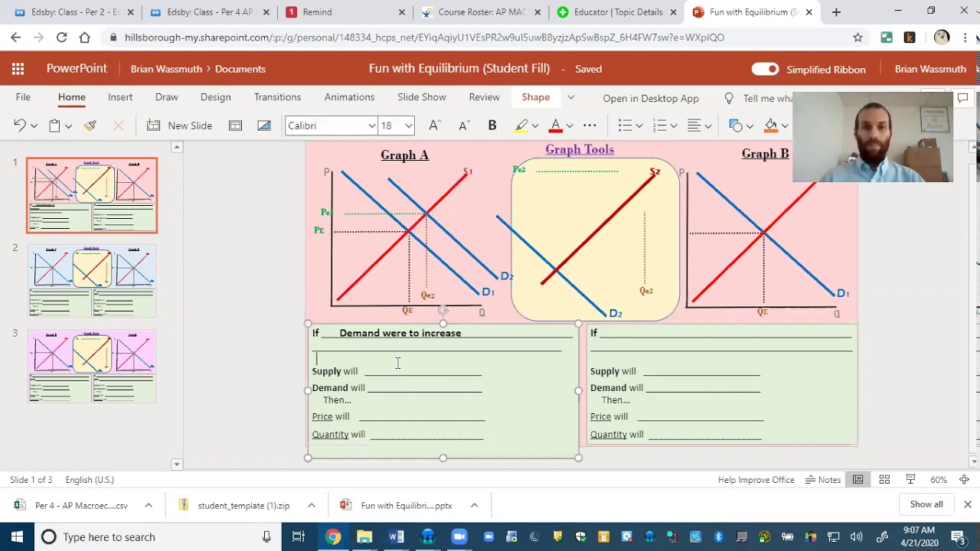The height and width of the screenshot is (551, 980).
Task: Decrease font size with A-down icon
Action: tap(463, 126)
